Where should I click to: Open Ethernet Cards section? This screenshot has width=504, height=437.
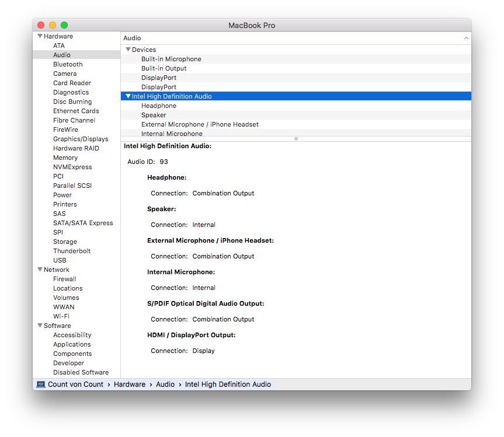point(76,111)
